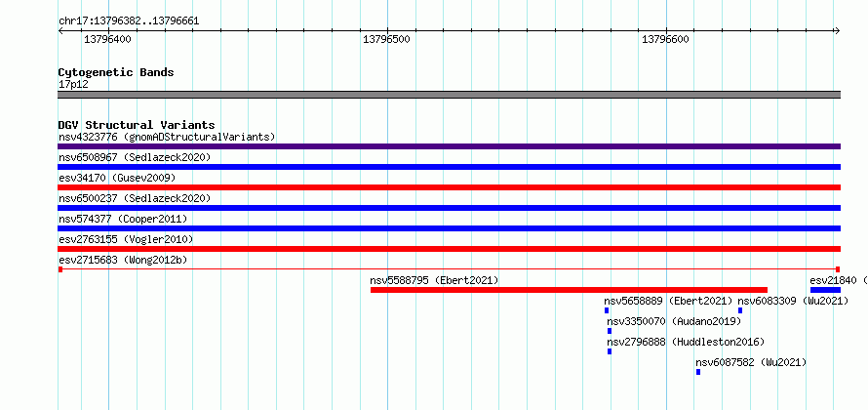Viewport: 868px width, 410px height.
Task: Click the blue nsv6500237 variant bar
Action: point(449,208)
